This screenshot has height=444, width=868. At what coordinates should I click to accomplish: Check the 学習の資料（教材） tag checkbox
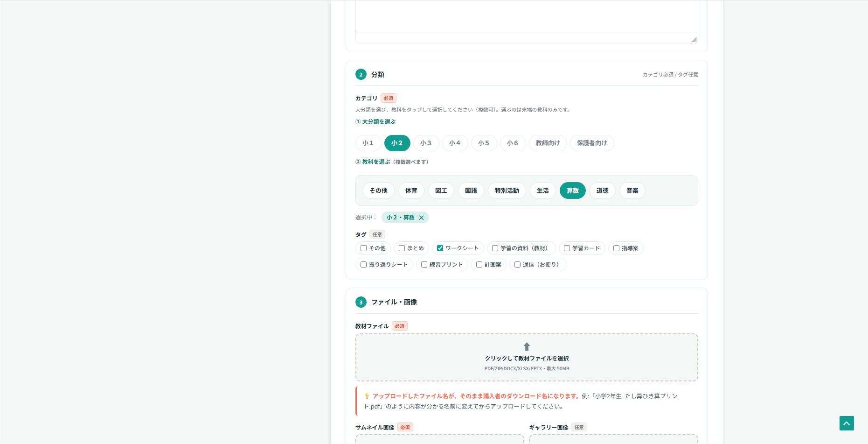click(x=495, y=248)
